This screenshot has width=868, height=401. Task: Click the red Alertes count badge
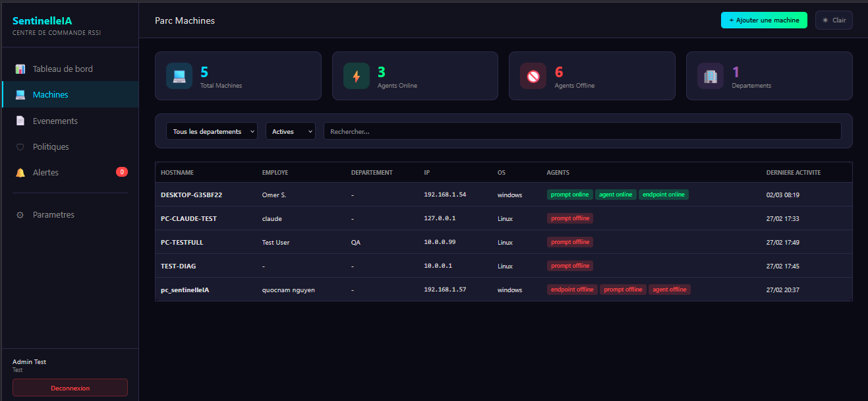pos(122,172)
